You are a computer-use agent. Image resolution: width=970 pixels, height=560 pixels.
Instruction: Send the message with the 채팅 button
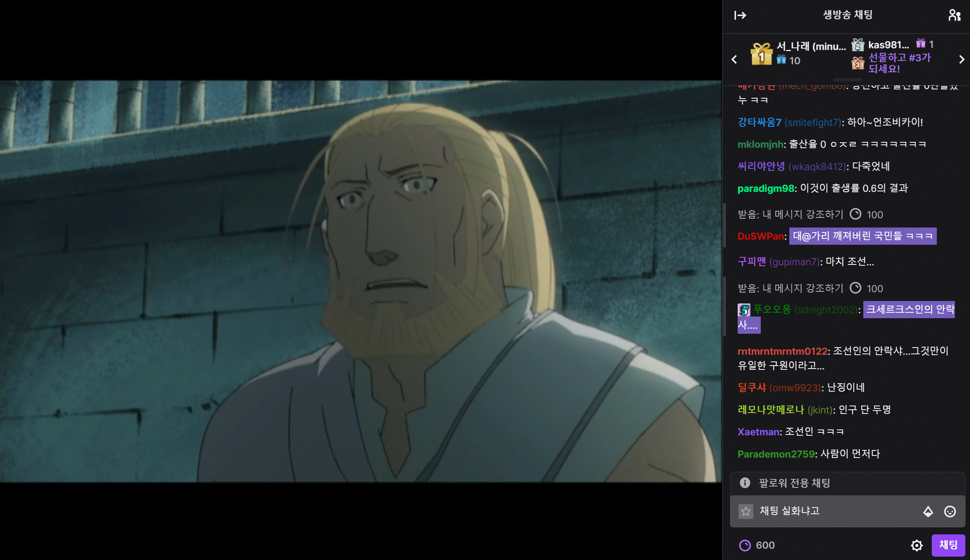[x=948, y=545]
